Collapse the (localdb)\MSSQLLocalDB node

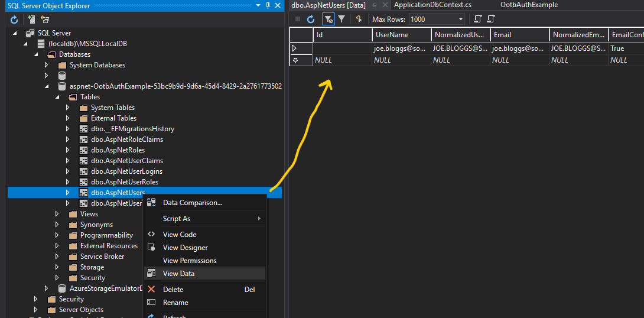(25, 44)
